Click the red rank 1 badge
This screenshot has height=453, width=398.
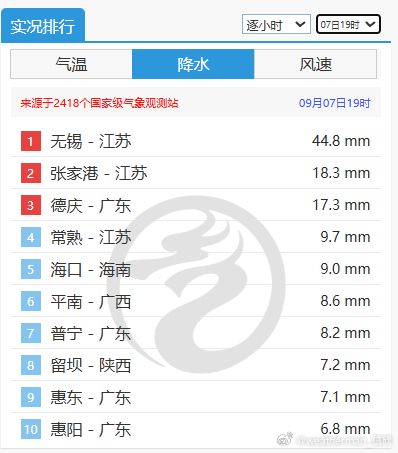pos(31,141)
